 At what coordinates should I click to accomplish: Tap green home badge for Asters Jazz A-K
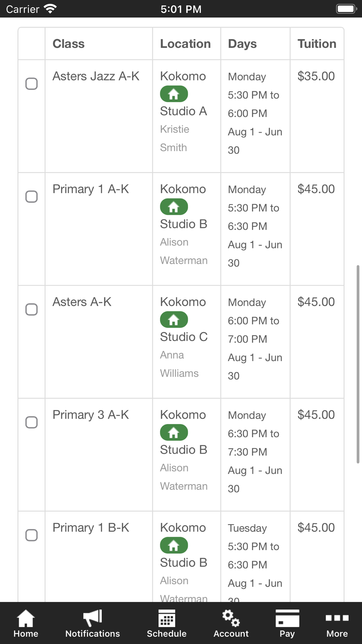[x=174, y=94]
